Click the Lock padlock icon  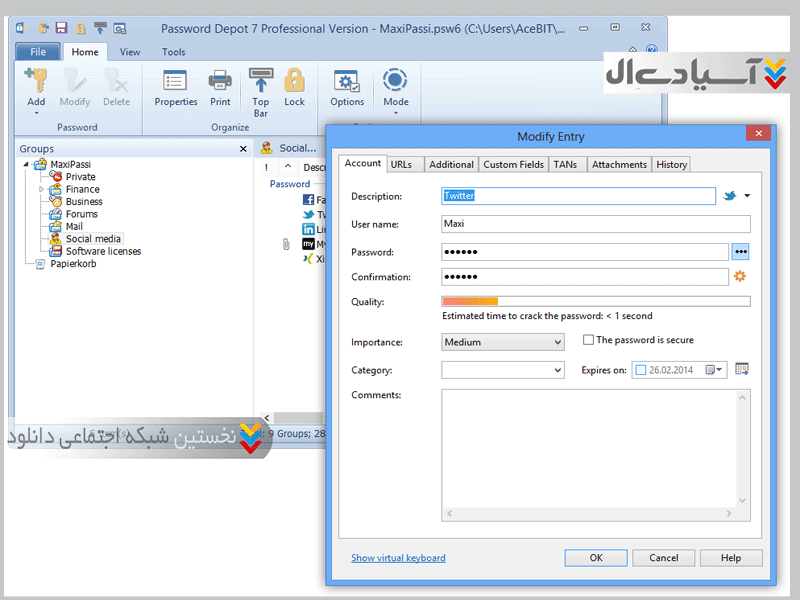294,85
